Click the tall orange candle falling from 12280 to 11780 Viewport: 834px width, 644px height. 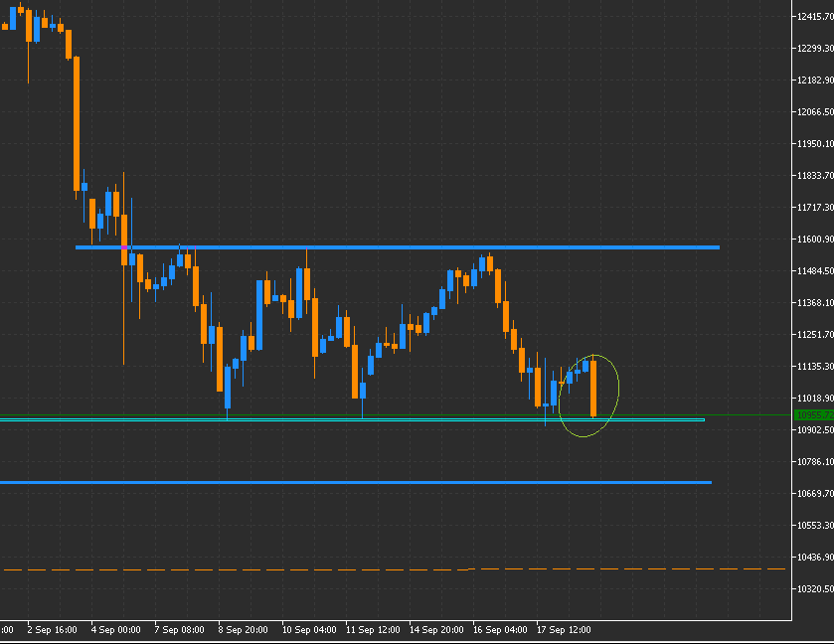click(77, 123)
